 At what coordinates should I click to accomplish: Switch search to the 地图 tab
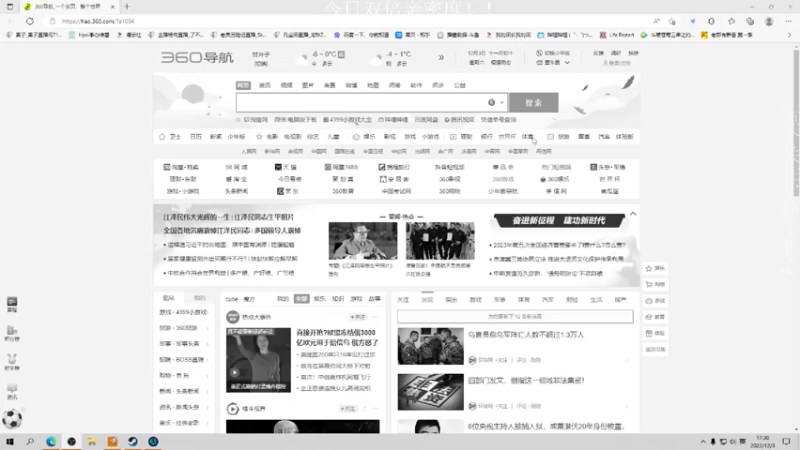tap(373, 85)
